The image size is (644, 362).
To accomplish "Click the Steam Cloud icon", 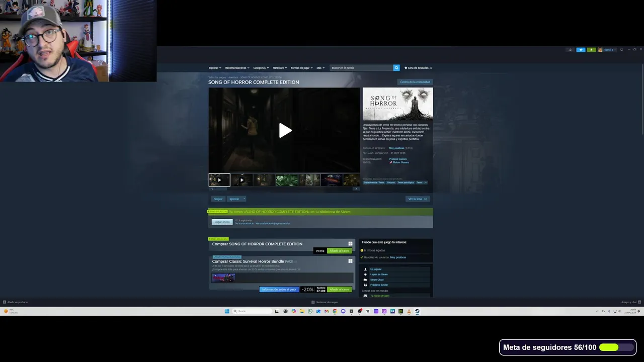I will [365, 280].
